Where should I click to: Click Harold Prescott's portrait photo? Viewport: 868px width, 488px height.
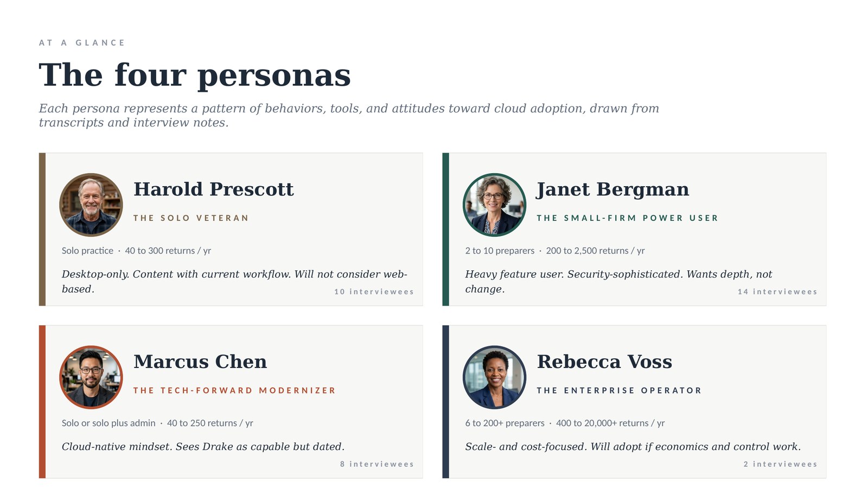pyautogui.click(x=91, y=205)
